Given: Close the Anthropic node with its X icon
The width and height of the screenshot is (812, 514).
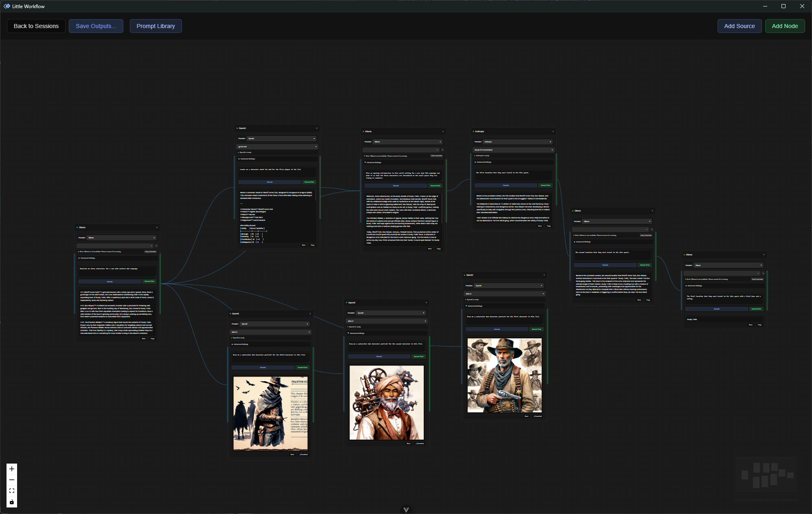Looking at the screenshot, I should pyautogui.click(x=553, y=131).
